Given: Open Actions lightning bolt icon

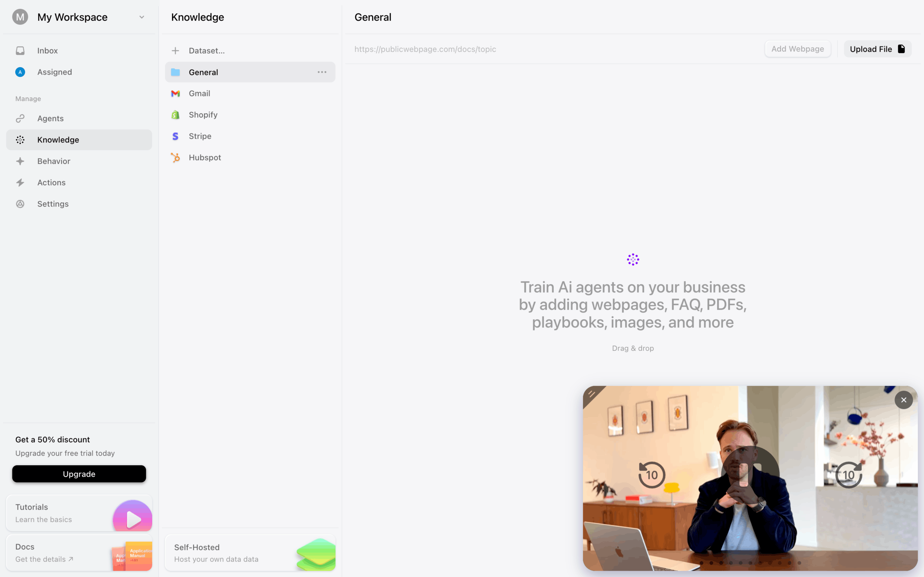Looking at the screenshot, I should coord(20,183).
